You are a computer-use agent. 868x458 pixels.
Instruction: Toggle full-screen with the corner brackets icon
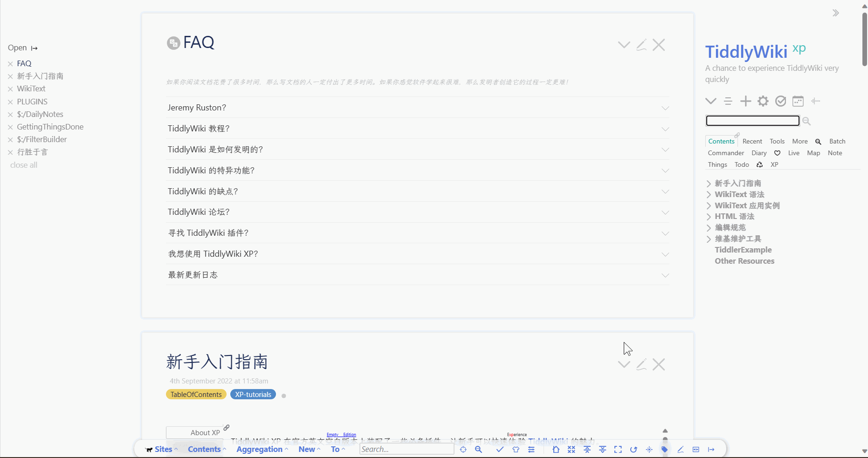618,450
